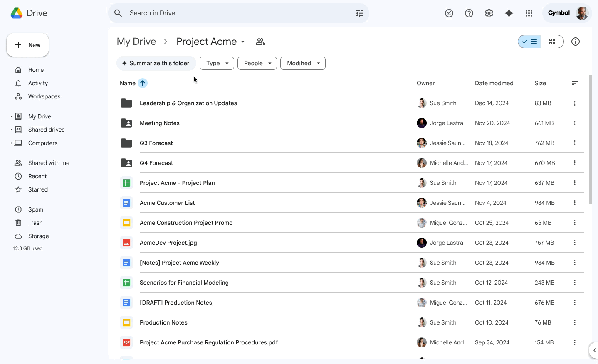Show folder details info icon
Screen dimensions: 598x364
pos(575,42)
